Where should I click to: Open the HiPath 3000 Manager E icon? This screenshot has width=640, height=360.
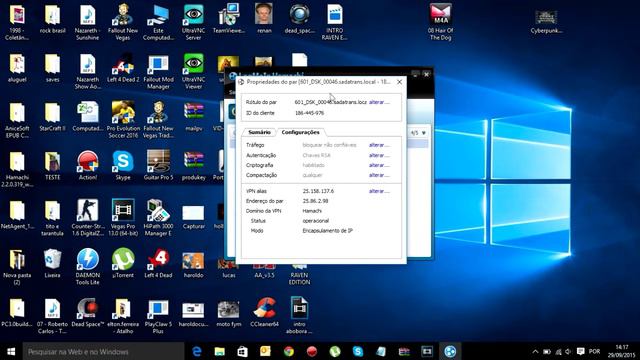pyautogui.click(x=158, y=218)
